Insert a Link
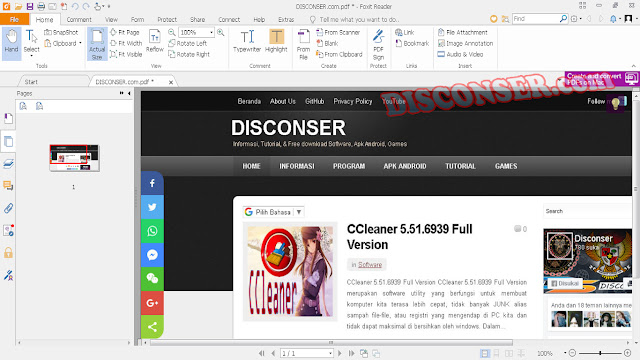This screenshot has height=360, width=640. click(x=404, y=32)
